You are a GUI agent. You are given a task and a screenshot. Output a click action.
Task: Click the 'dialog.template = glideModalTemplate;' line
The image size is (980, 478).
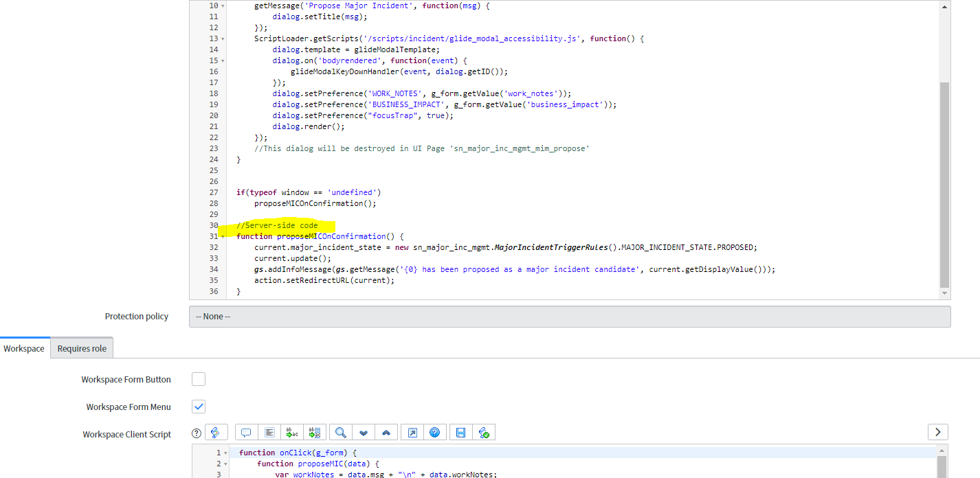[356, 49]
